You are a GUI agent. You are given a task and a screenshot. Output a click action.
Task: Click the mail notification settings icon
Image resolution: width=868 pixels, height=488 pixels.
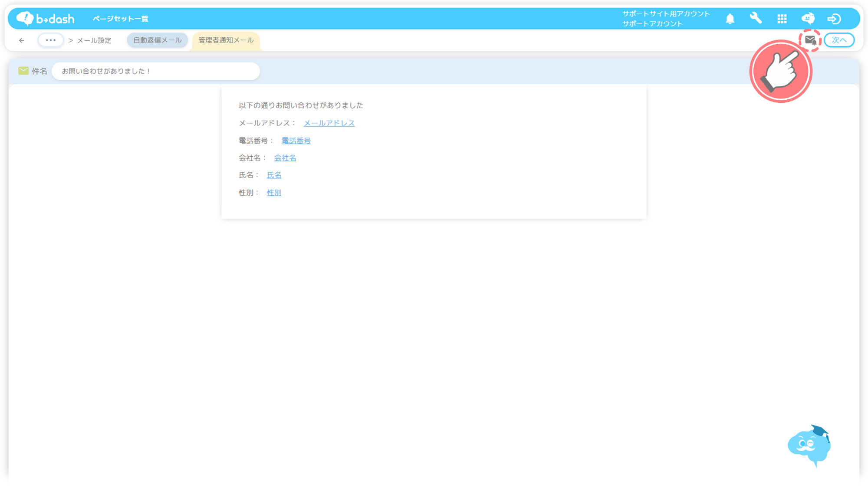tap(810, 40)
